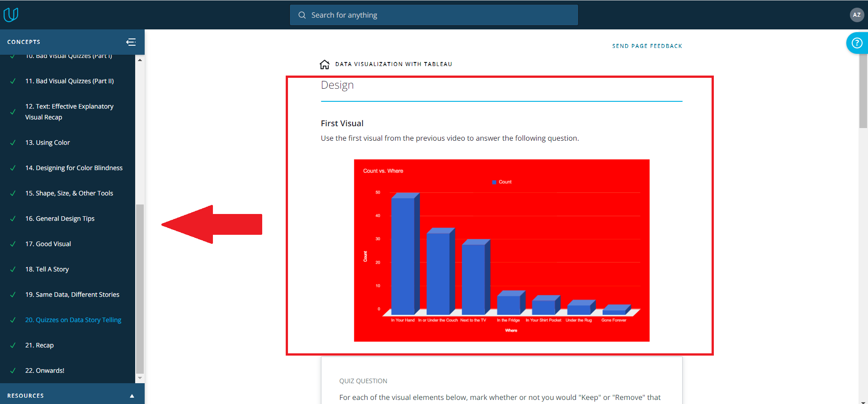
Task: Click checkmark beside 13. Using Color
Action: (13, 143)
